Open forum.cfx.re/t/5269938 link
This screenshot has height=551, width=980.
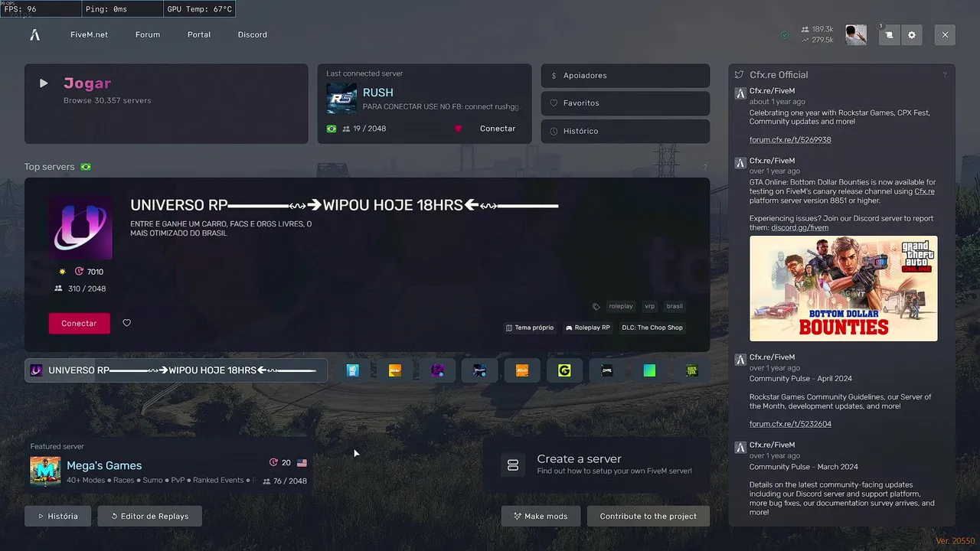click(790, 140)
